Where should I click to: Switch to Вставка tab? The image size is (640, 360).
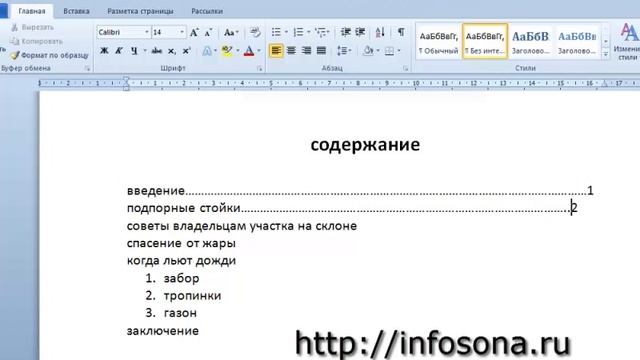point(76,11)
